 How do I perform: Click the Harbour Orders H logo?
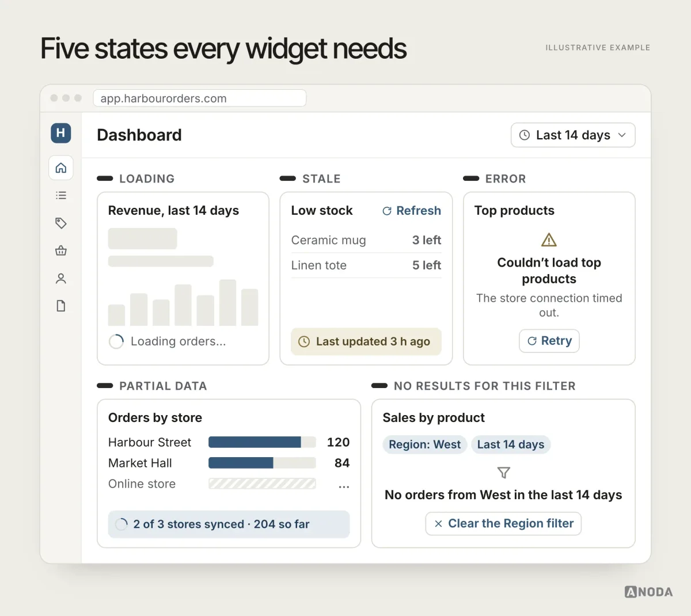[60, 133]
